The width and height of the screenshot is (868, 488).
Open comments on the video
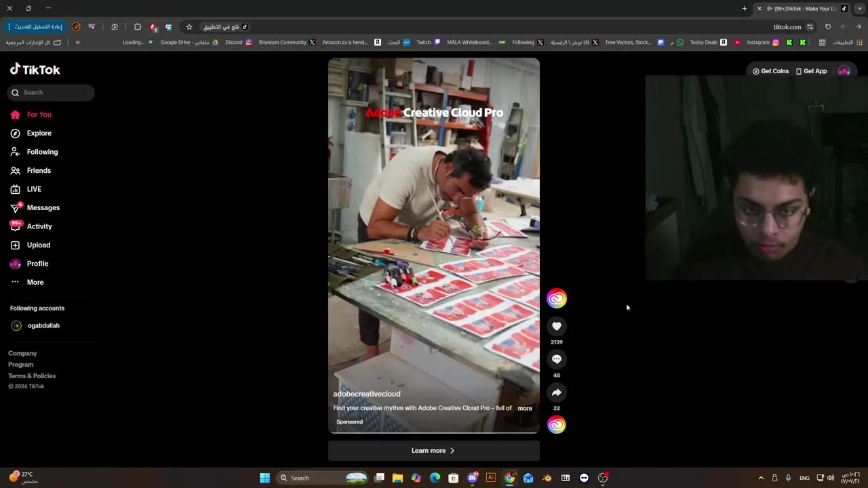tap(557, 359)
